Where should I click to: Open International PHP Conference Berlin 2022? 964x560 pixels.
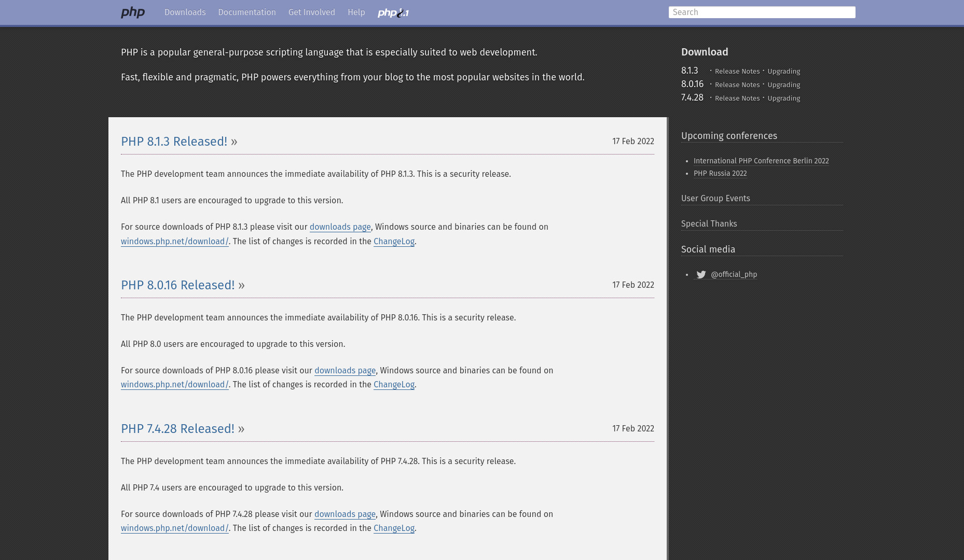pyautogui.click(x=761, y=161)
